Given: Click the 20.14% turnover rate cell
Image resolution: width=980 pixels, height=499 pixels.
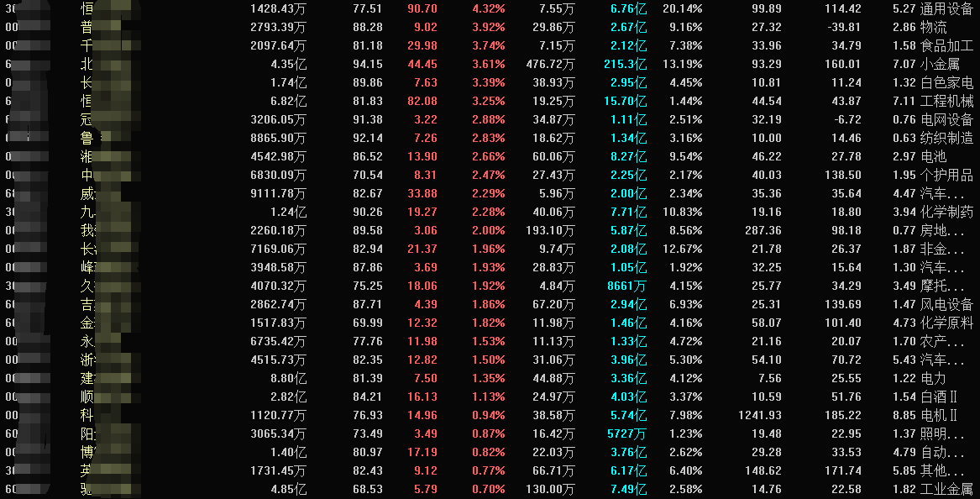Looking at the screenshot, I should (x=682, y=9).
